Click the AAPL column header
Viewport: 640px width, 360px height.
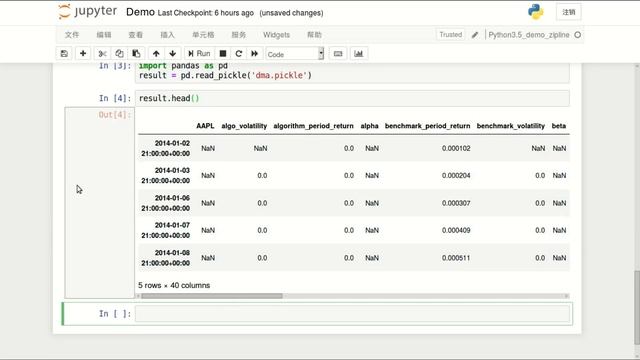click(x=205, y=126)
